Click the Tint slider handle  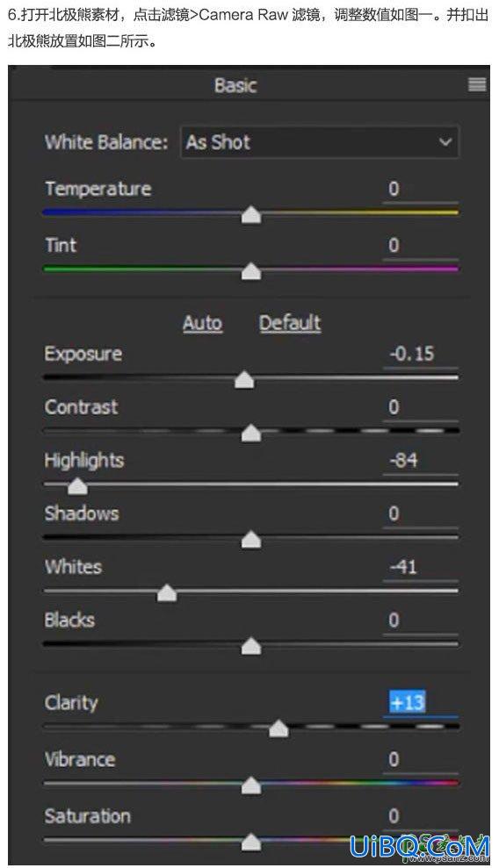pyautogui.click(x=251, y=271)
